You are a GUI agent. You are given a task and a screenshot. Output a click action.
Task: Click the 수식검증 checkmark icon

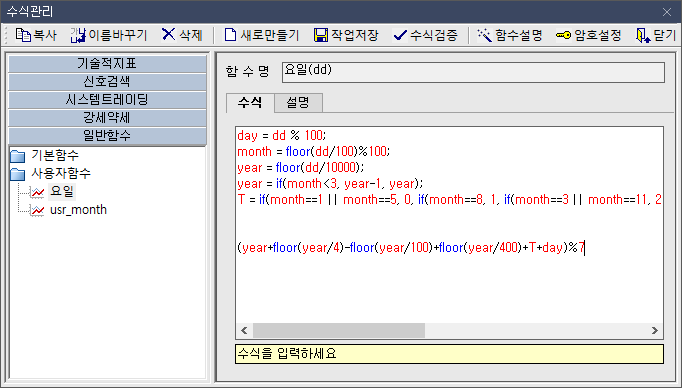(x=400, y=35)
